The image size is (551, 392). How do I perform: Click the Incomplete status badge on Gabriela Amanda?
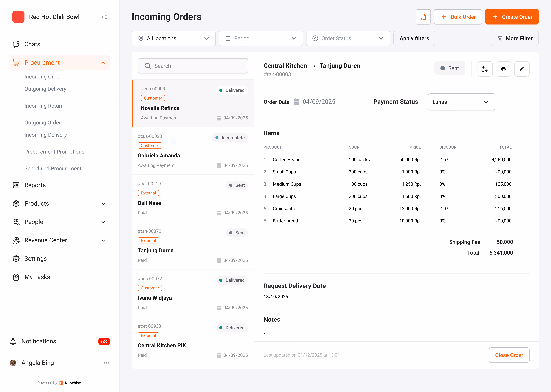[230, 138]
